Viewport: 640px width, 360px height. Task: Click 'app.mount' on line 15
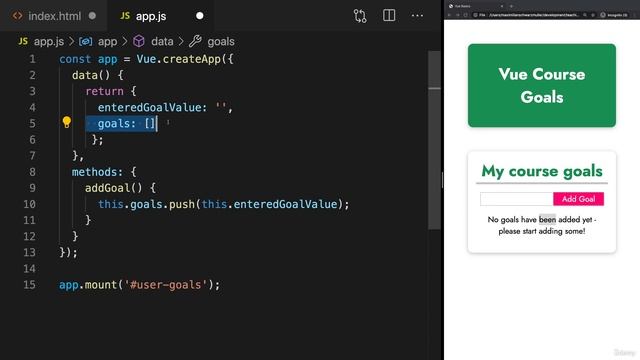[88, 284]
